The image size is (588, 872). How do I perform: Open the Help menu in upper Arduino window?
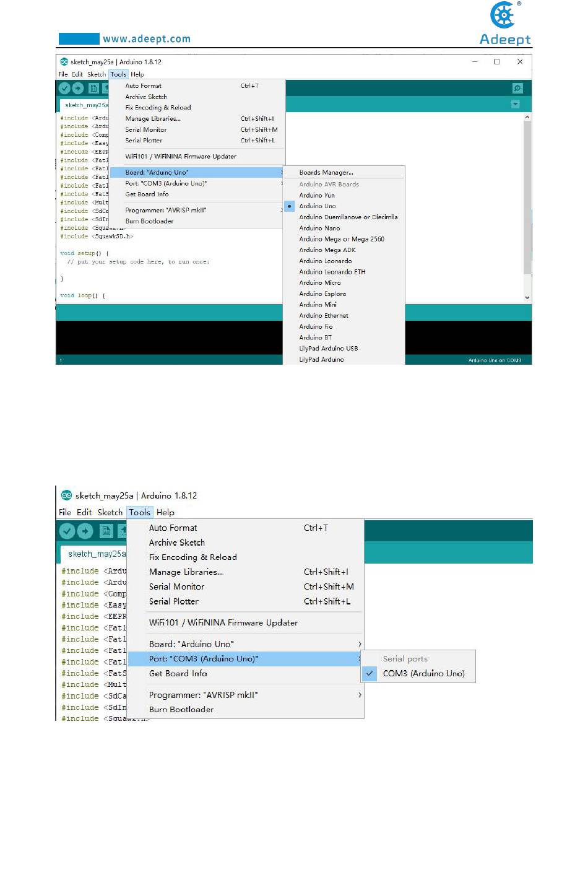(x=137, y=74)
